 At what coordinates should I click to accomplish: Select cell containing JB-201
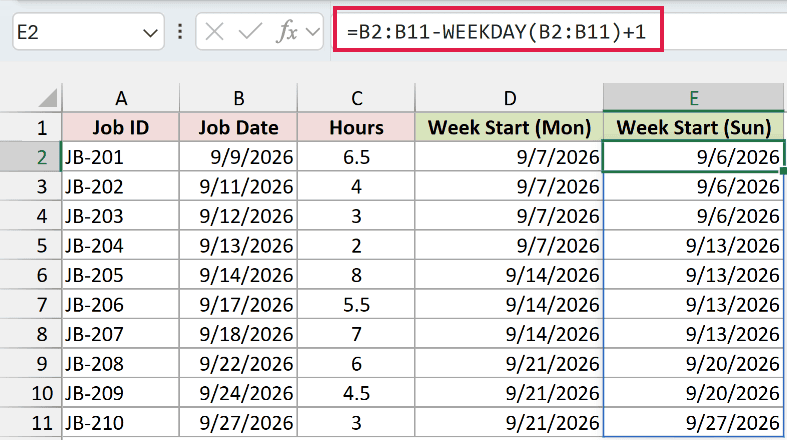(x=120, y=157)
